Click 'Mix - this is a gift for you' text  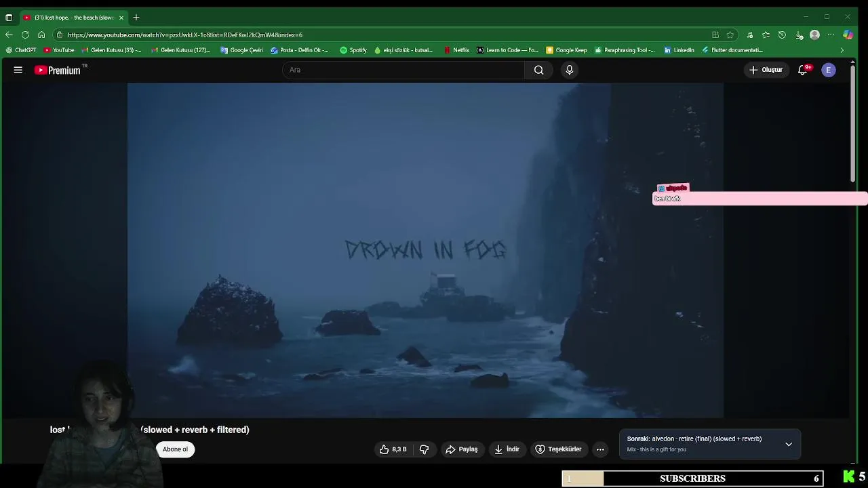pyautogui.click(x=656, y=449)
